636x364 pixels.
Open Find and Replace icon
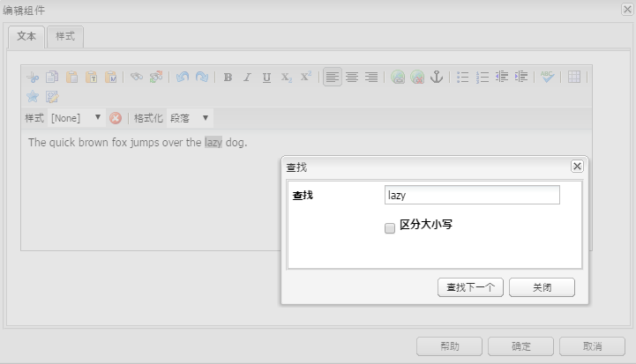pos(156,77)
